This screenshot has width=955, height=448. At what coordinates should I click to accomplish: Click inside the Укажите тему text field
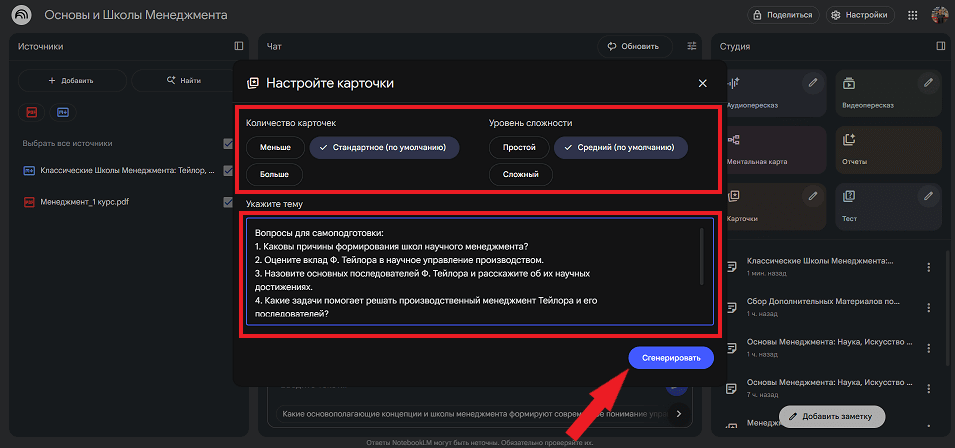click(x=479, y=271)
